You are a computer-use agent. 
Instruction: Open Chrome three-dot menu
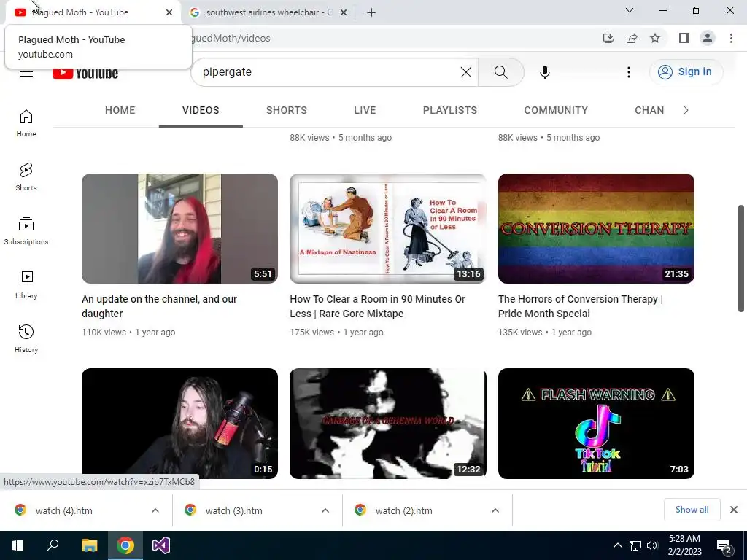pyautogui.click(x=731, y=38)
